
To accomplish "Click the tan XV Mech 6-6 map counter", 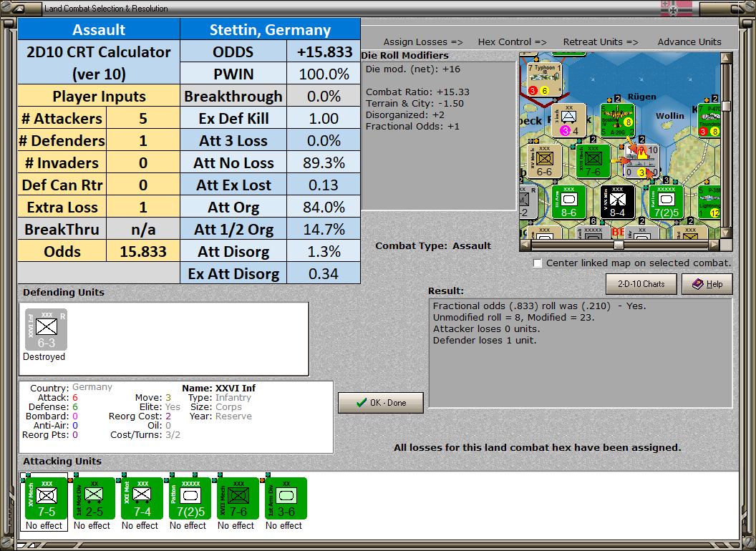I will 544,161.
